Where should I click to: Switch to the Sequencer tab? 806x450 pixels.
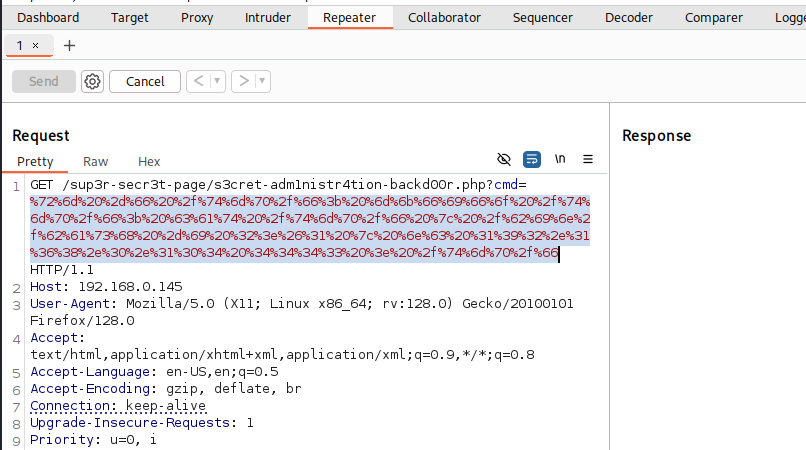[543, 17]
